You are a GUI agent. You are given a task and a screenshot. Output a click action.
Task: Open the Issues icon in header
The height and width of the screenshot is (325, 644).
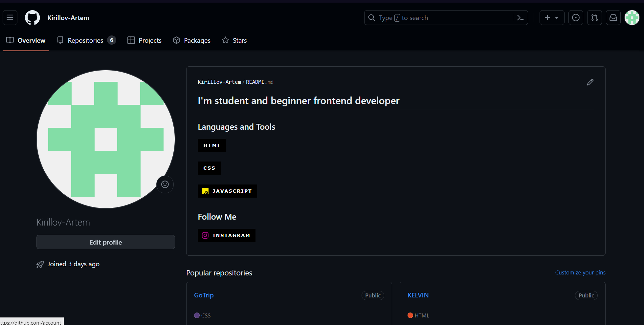pos(576,18)
